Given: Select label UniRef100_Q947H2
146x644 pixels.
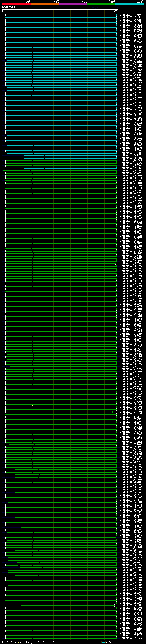Looking at the screenshot, I should coord(131,75).
